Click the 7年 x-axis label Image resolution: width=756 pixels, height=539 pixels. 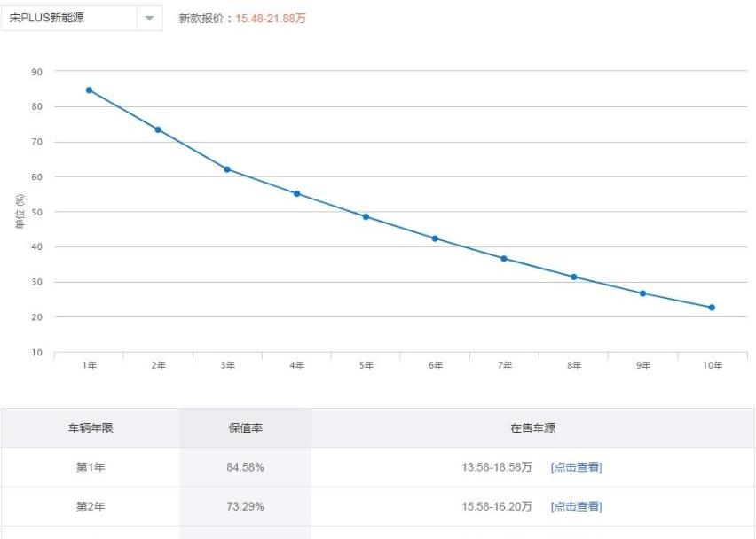tap(505, 365)
